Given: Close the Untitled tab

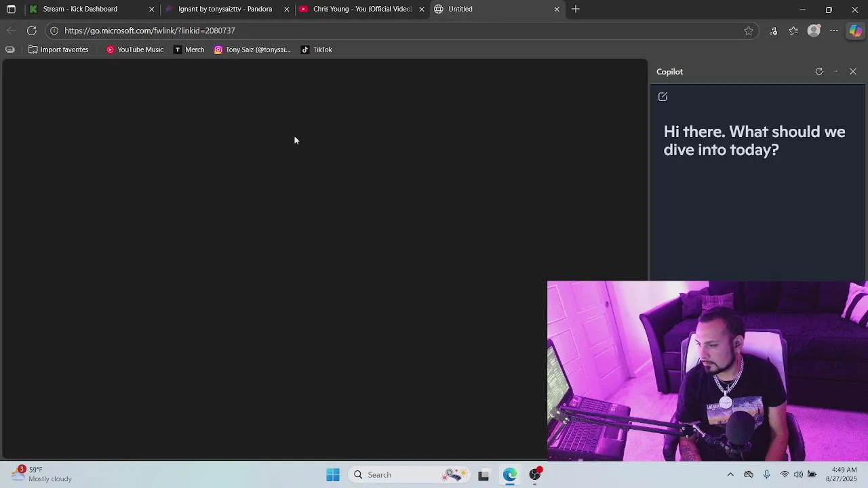Looking at the screenshot, I should 557,9.
